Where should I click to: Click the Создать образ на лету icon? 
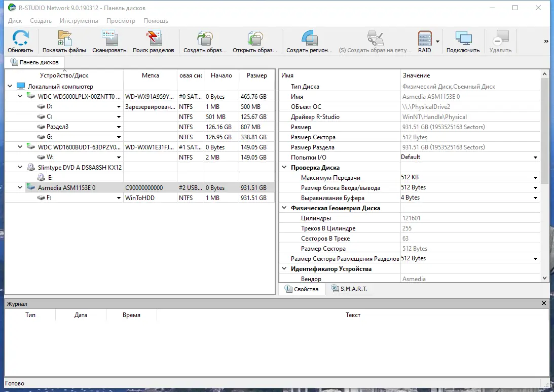click(375, 38)
